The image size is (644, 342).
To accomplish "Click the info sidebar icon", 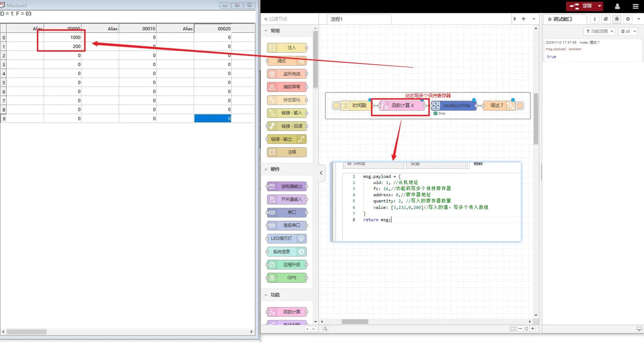I will pyautogui.click(x=595, y=19).
